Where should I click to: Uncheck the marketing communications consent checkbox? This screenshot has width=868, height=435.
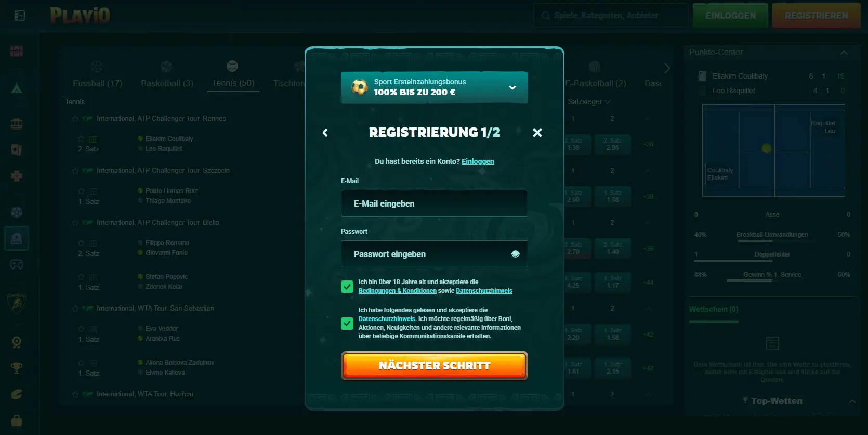coord(347,324)
